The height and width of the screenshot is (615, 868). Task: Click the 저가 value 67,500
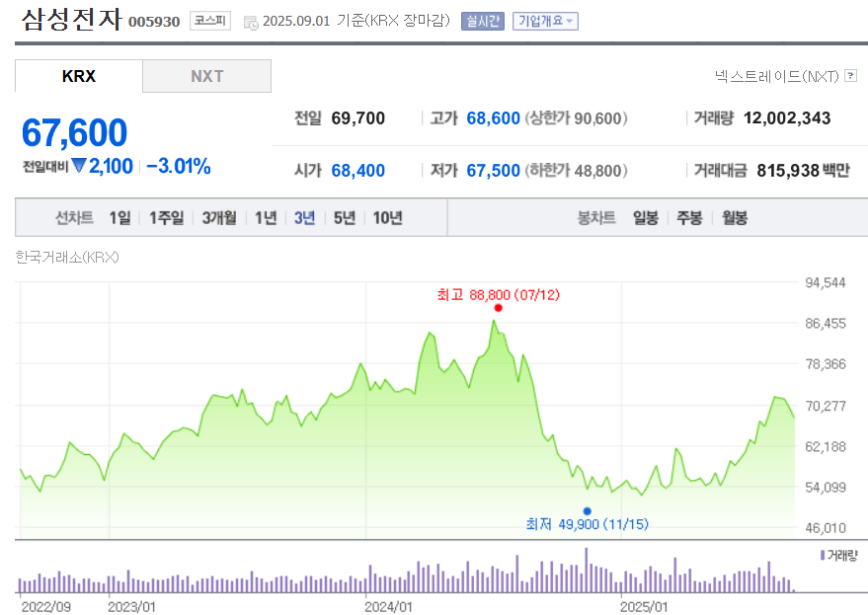tap(493, 171)
